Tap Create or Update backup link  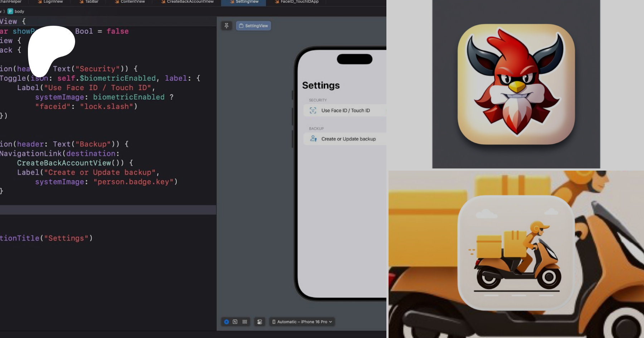348,139
